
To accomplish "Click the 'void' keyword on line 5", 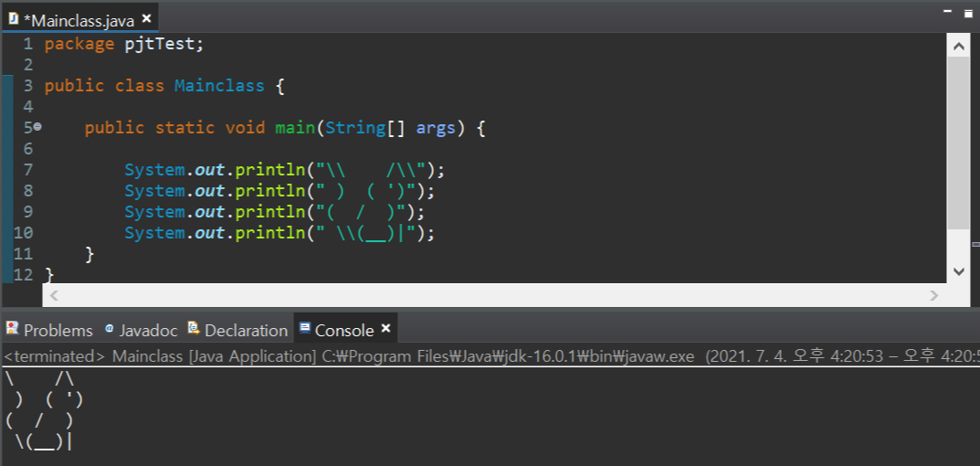I will pyautogui.click(x=245, y=128).
